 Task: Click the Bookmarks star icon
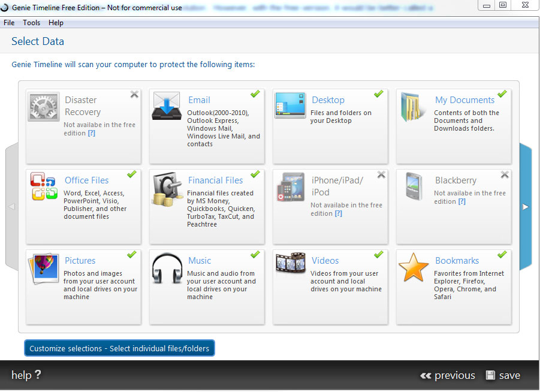point(414,267)
